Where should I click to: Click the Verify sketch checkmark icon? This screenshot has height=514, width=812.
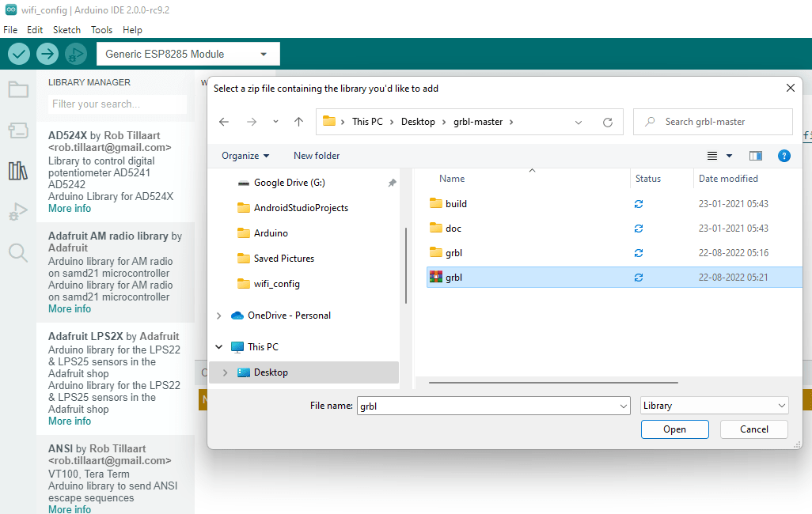pyautogui.click(x=19, y=54)
